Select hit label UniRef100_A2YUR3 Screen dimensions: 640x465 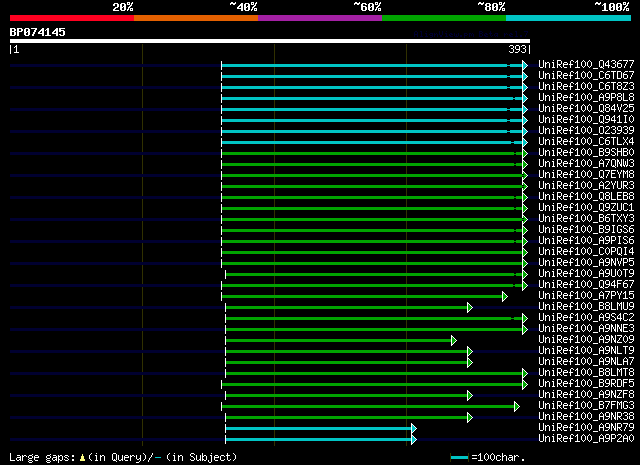tap(586, 186)
